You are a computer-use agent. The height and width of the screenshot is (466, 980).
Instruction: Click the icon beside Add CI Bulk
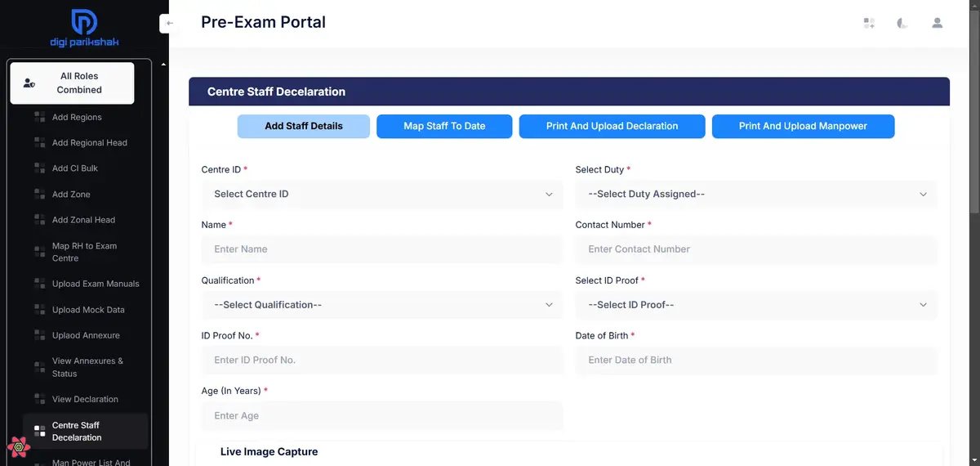39,168
